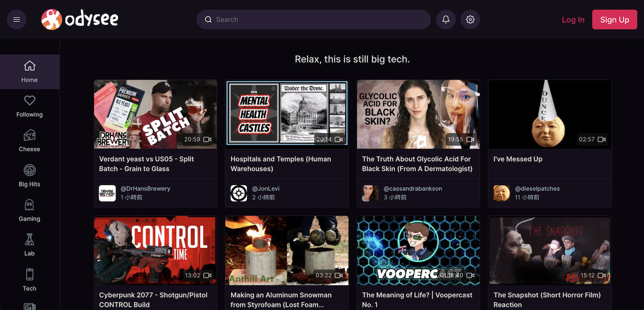Open the Anthill Art video thumbnail
The width and height of the screenshot is (644, 310).
coord(287,250)
